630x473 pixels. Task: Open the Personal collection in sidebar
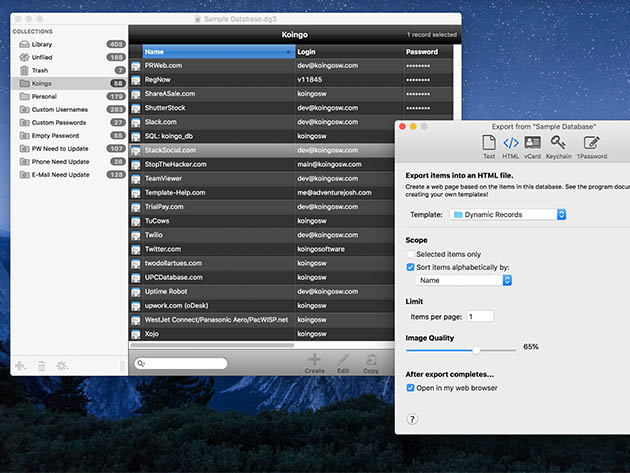(x=43, y=97)
